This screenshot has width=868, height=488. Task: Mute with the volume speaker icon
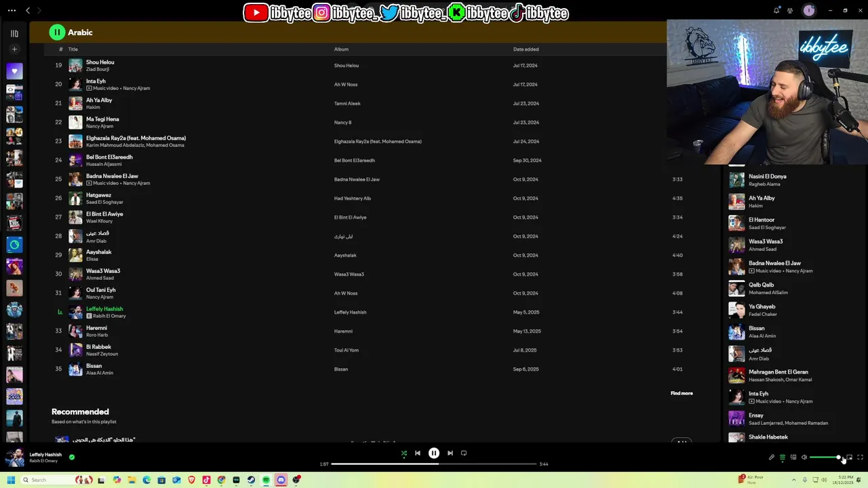(804, 457)
